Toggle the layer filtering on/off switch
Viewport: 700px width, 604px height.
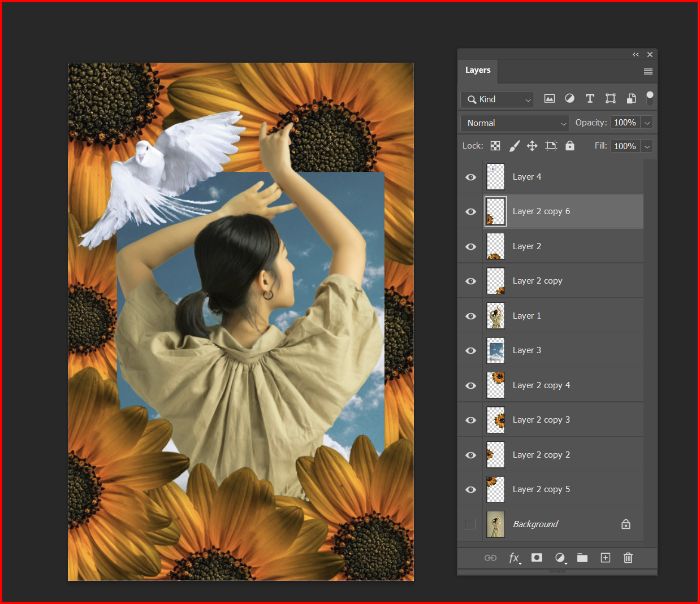pyautogui.click(x=650, y=98)
